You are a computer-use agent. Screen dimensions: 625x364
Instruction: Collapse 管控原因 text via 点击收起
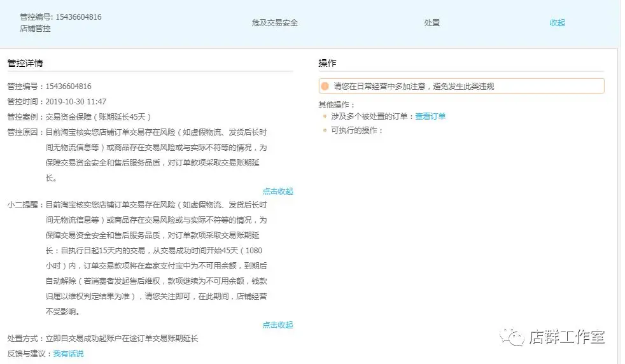click(277, 192)
